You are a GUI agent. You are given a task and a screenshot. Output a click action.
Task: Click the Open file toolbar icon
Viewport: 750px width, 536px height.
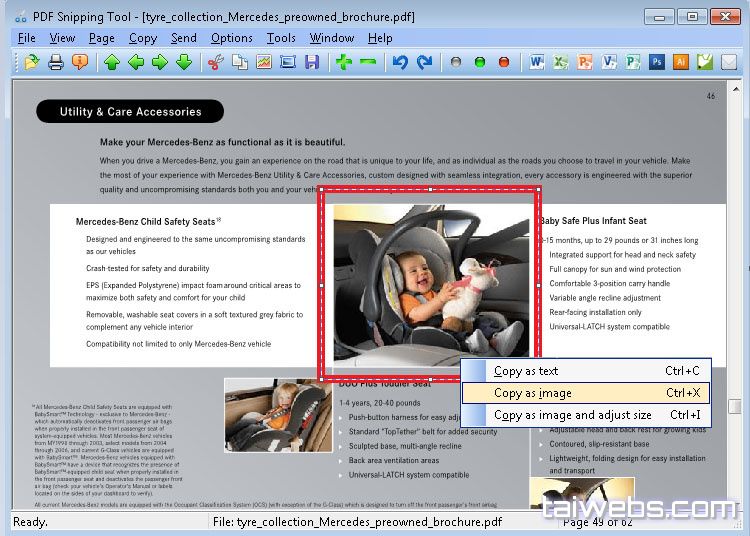pos(32,62)
